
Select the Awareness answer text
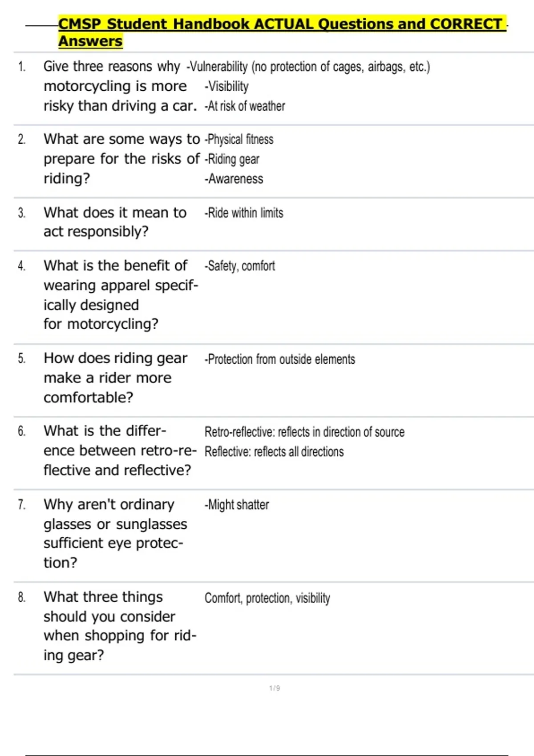pyautogui.click(x=234, y=179)
